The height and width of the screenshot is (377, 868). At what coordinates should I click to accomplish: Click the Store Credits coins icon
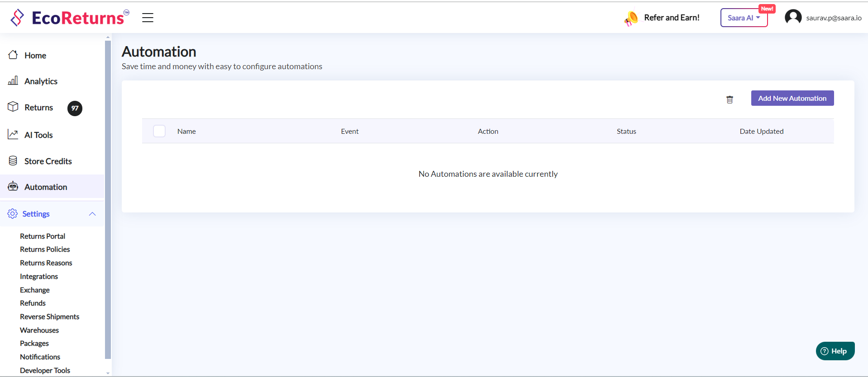(13, 161)
